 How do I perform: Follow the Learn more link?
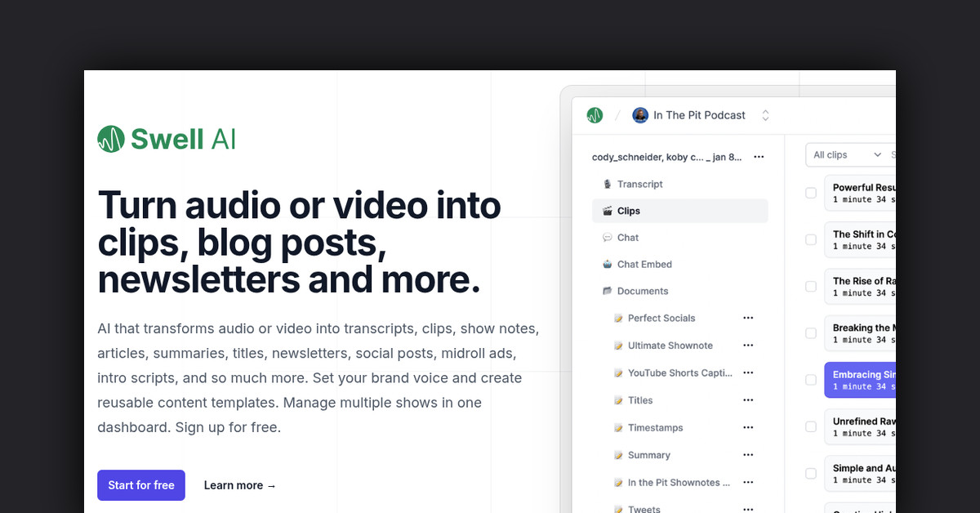[240, 485]
